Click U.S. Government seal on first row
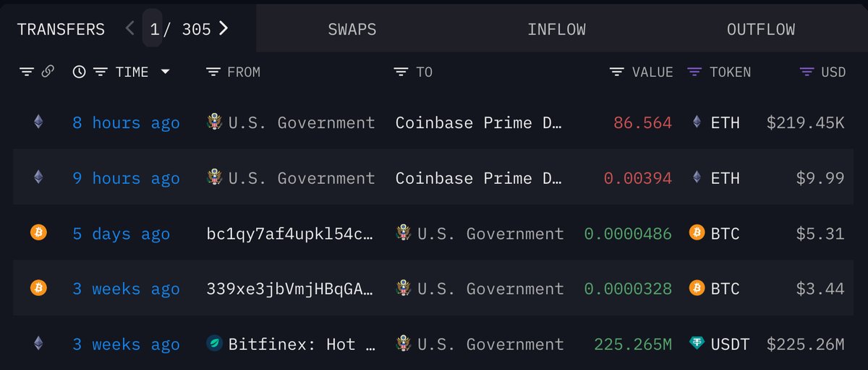 tap(214, 122)
